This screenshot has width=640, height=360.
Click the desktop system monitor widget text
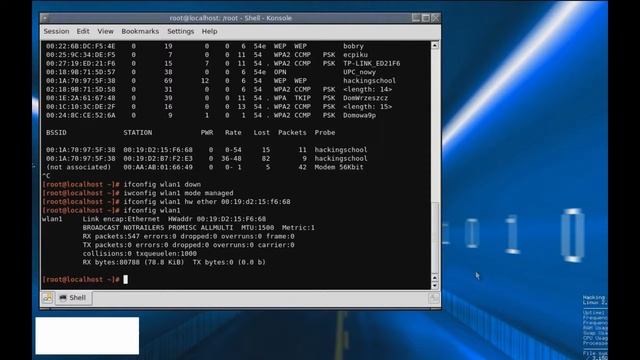595,327
